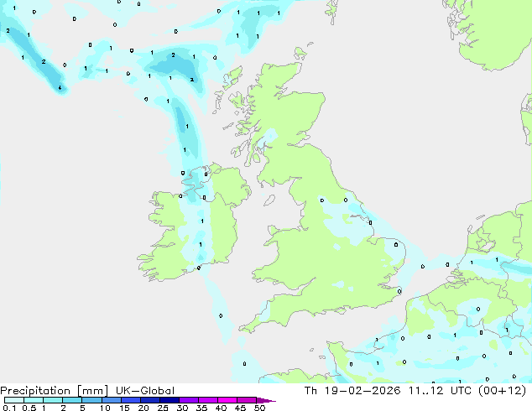Click the '30' legend scale label
Image resolution: width=532 pixels, height=411 pixels.
(x=182, y=408)
